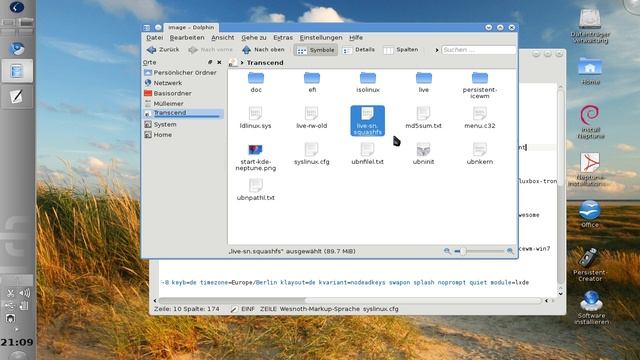Open Wesnoth-Markup-Sprache syntax selector
640x360 pixels.
tap(320, 309)
